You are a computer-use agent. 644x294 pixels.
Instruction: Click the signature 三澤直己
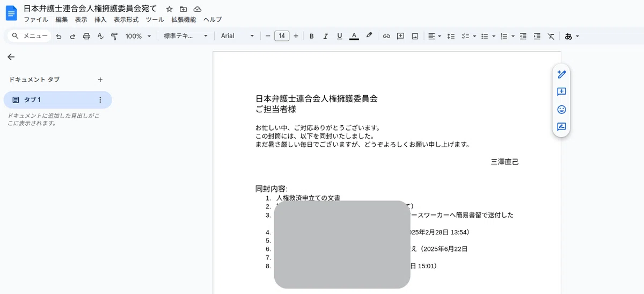point(504,161)
